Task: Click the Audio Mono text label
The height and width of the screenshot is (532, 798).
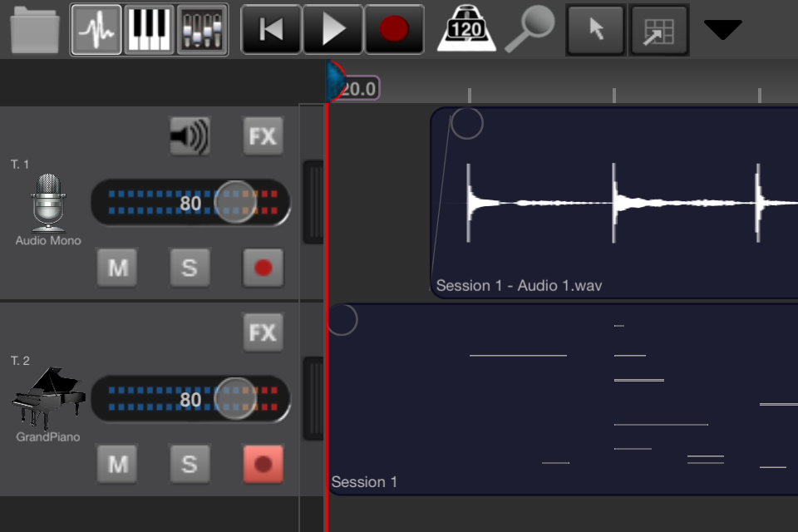Action: tap(48, 240)
